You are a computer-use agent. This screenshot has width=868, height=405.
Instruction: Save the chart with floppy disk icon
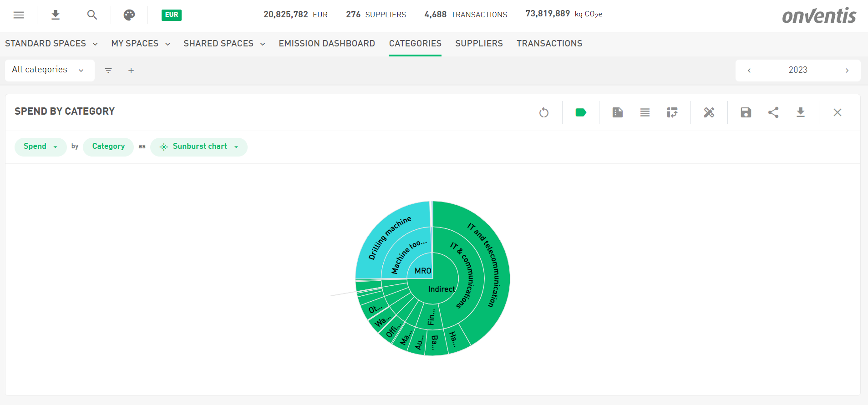[746, 112]
